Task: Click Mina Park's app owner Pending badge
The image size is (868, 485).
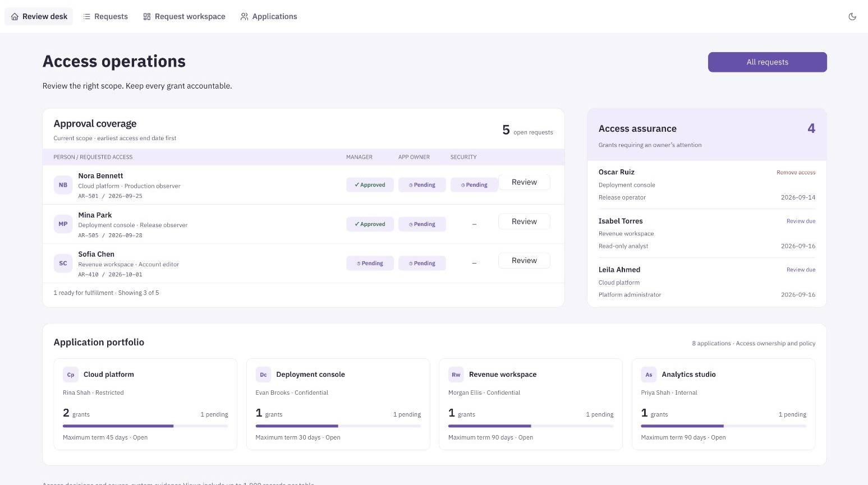Action: click(422, 224)
